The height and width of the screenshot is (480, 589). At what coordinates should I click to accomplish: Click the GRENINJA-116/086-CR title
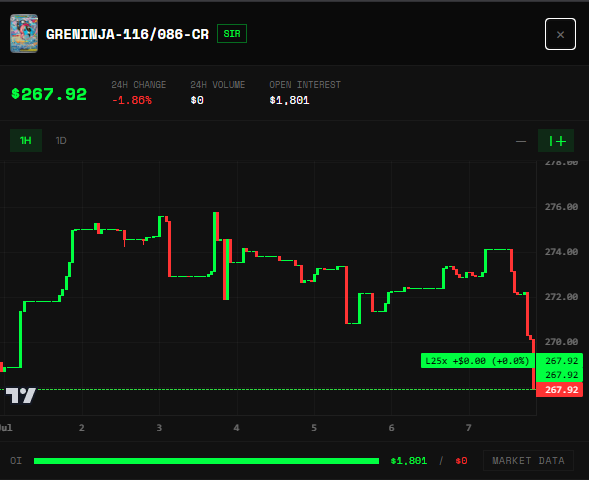(127, 34)
